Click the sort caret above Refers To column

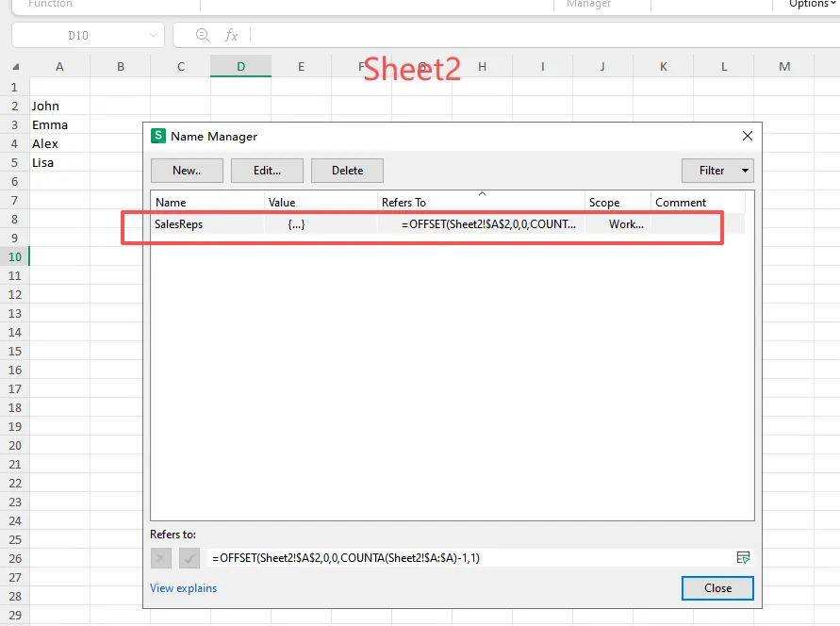click(x=482, y=192)
